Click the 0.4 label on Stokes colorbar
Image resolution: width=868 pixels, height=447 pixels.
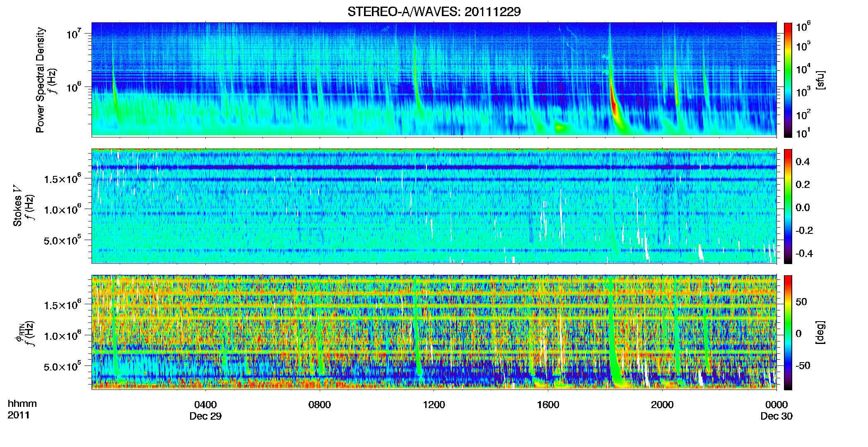[x=803, y=162]
